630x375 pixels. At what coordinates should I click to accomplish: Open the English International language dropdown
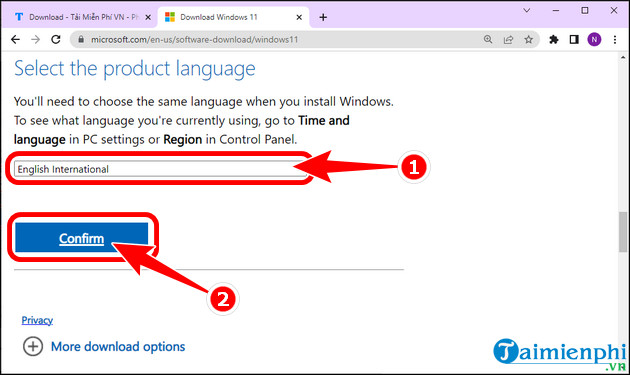(x=160, y=169)
